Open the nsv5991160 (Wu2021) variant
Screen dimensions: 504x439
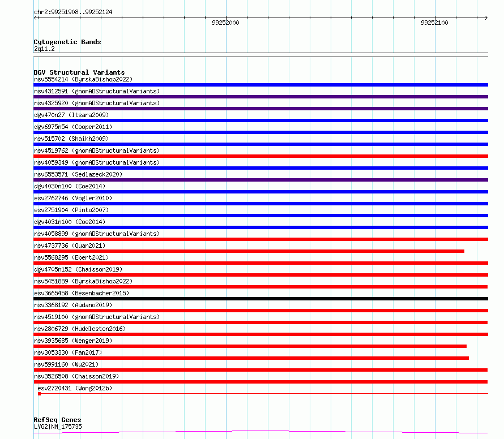point(66,364)
